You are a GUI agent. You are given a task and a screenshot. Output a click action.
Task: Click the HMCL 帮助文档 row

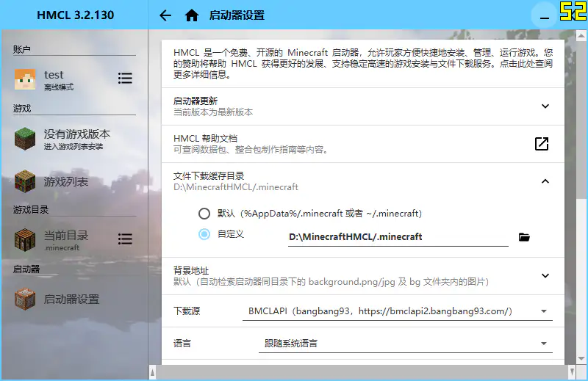(x=363, y=144)
